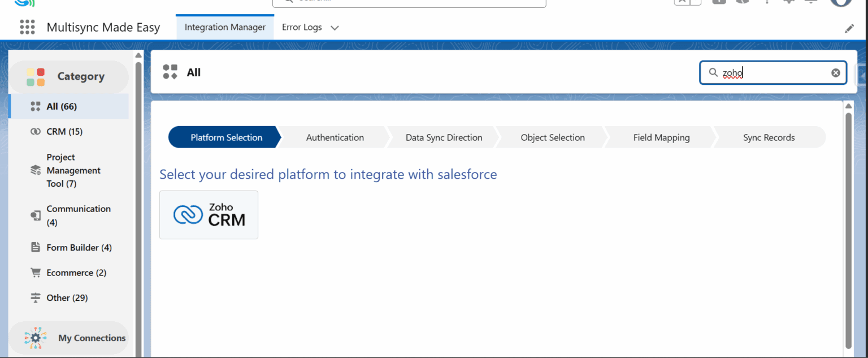868x358 pixels.
Task: Click the Communication category icon
Action: (x=36, y=215)
